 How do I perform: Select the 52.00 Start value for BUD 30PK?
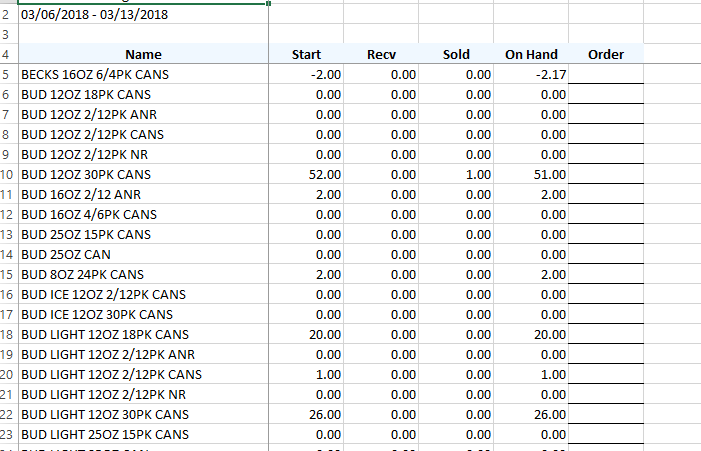click(x=306, y=174)
